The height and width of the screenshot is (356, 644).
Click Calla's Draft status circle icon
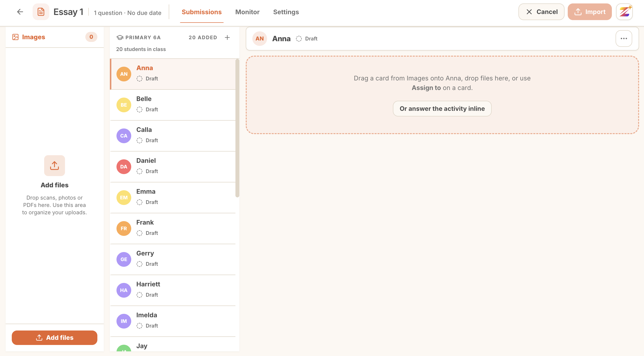point(140,140)
